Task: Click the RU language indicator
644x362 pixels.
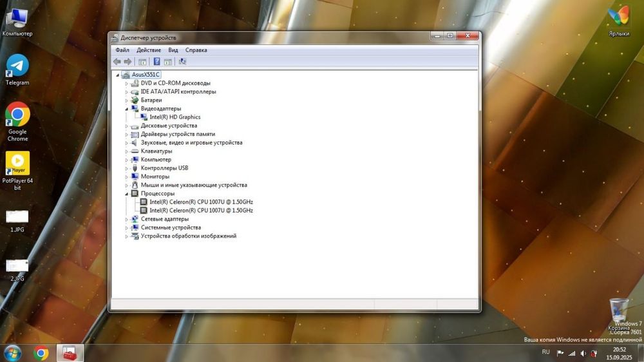Action: [x=545, y=352]
